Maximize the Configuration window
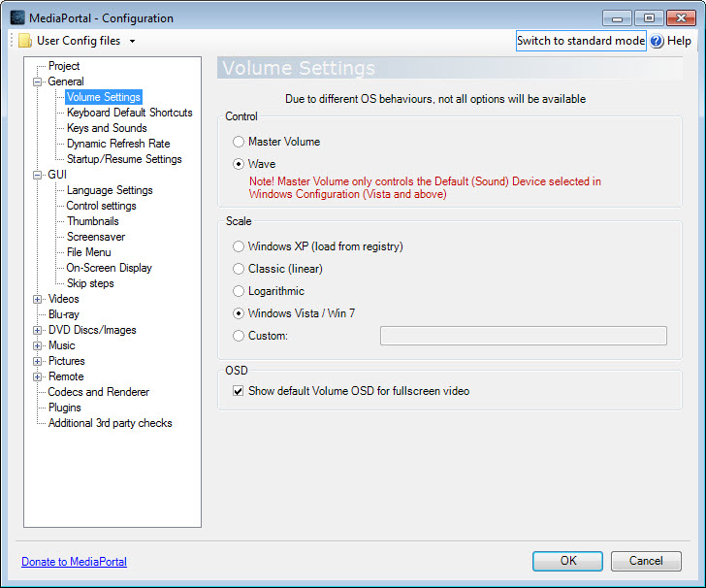Viewport: 706px width, 588px height. point(650,18)
